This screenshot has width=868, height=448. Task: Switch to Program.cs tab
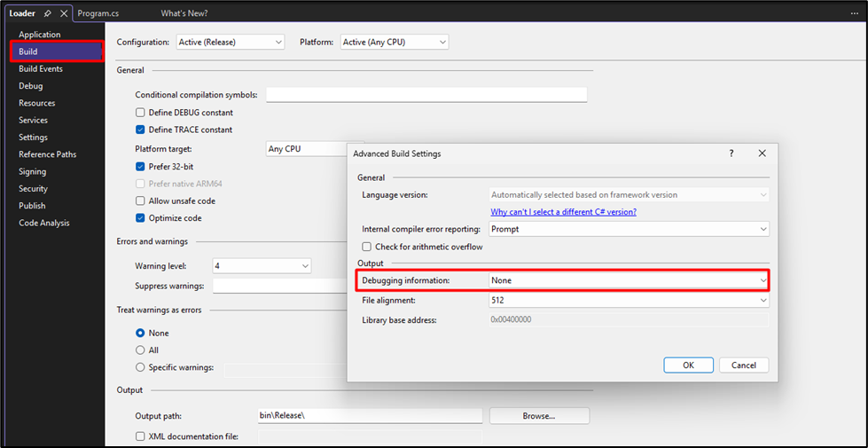click(97, 13)
